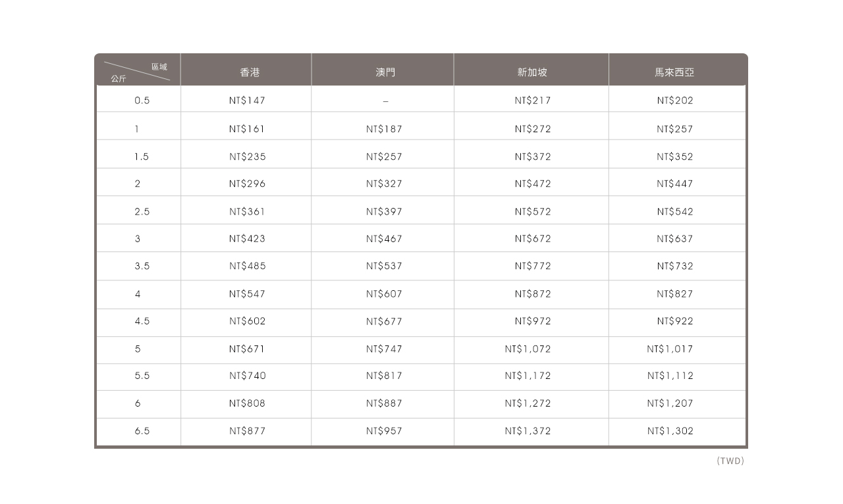Click the 新加坡 column header
The image size is (843, 504).
tap(532, 72)
